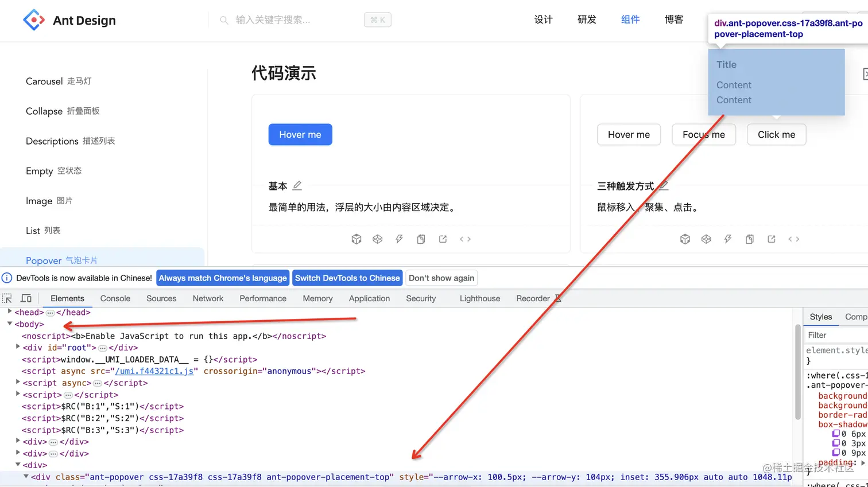868x487 pixels.
Task: Click Switch DevTools to Chinese
Action: pos(347,278)
